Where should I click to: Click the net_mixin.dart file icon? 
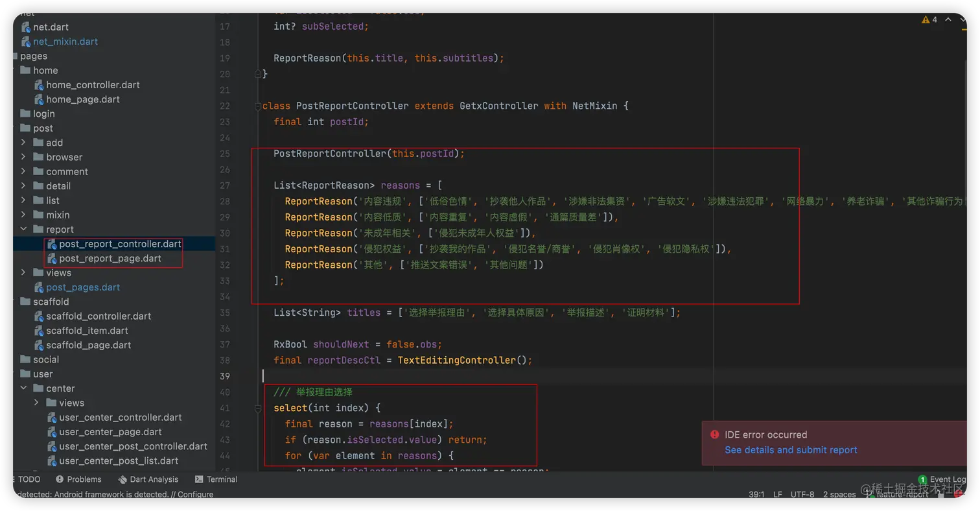point(26,42)
